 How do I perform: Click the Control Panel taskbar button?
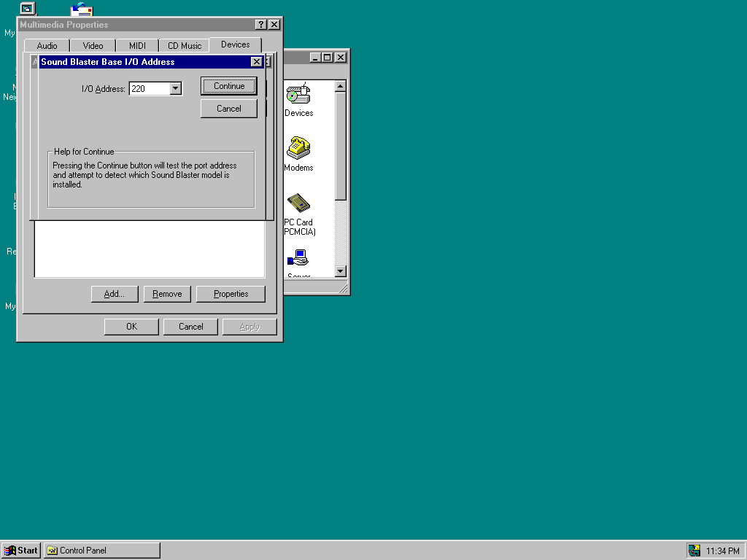coord(101,551)
